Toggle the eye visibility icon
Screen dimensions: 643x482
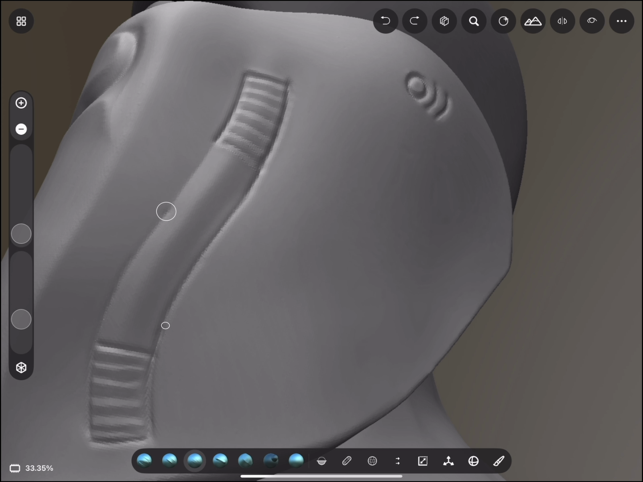tap(592, 21)
